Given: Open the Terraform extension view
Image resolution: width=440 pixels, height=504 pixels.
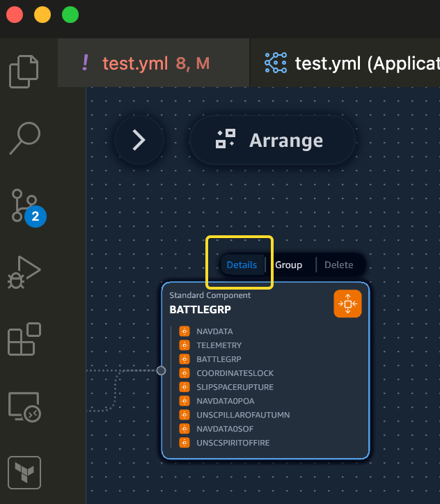Looking at the screenshot, I should coord(24,473).
